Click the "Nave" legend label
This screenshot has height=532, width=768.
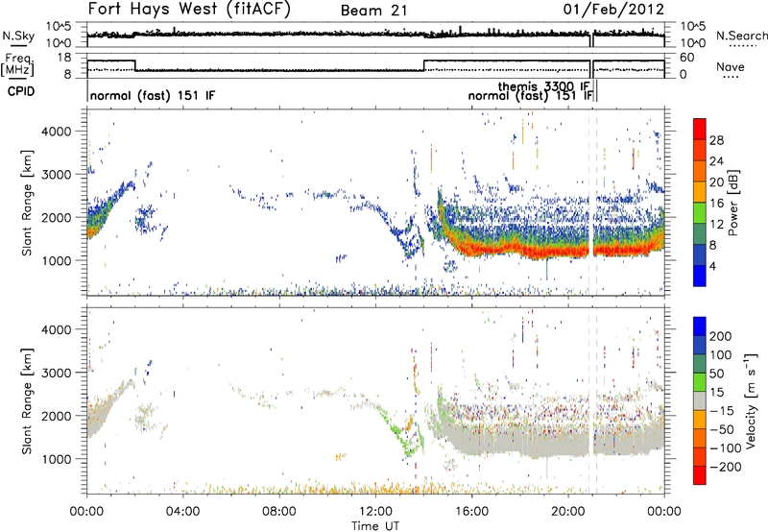click(x=731, y=66)
